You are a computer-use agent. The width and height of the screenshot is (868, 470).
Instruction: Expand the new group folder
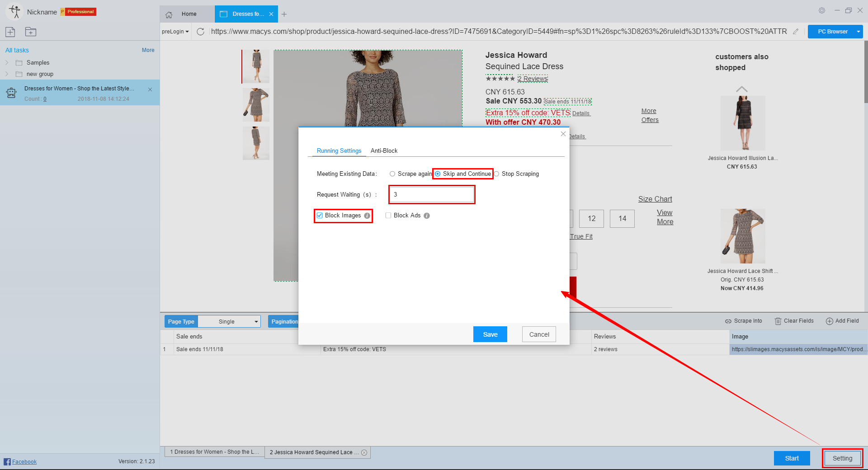[x=7, y=74]
